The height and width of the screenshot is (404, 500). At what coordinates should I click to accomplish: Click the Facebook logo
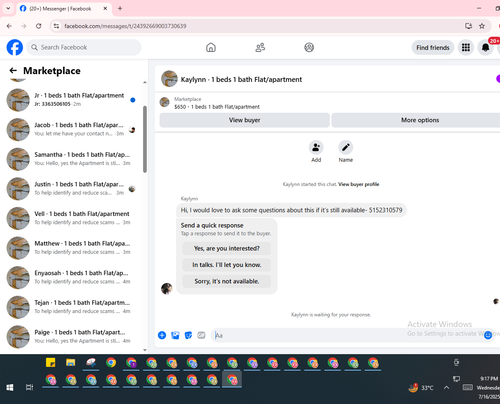click(15, 47)
